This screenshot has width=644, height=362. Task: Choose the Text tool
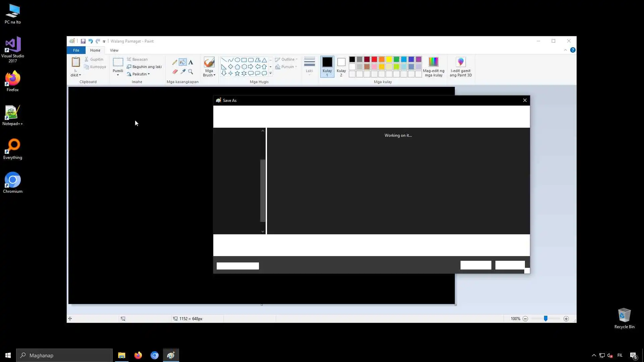pos(191,62)
